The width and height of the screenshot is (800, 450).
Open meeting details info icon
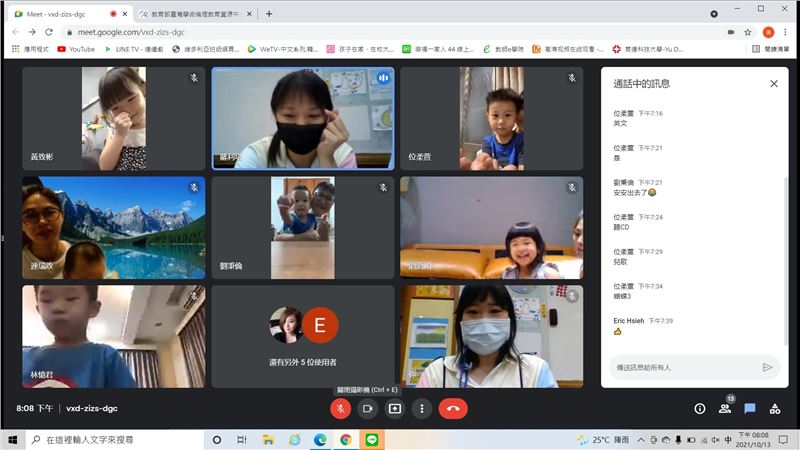699,408
